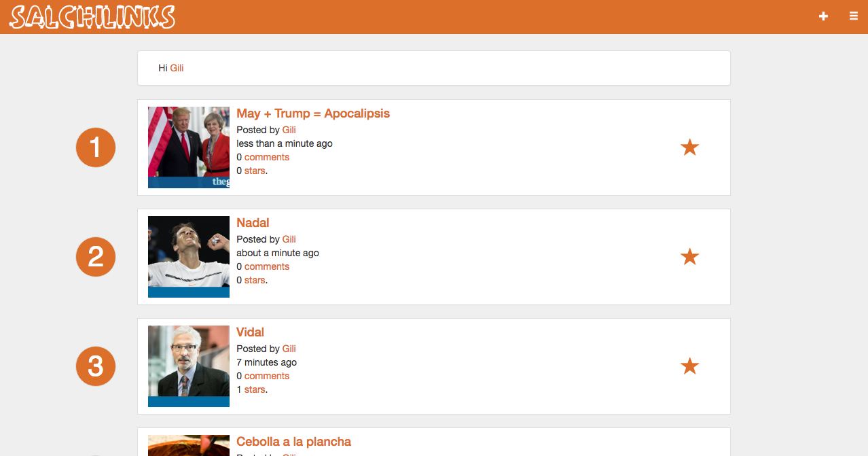Screen dimensions: 868x456
Task: Star the Vidal post
Action: (x=689, y=366)
